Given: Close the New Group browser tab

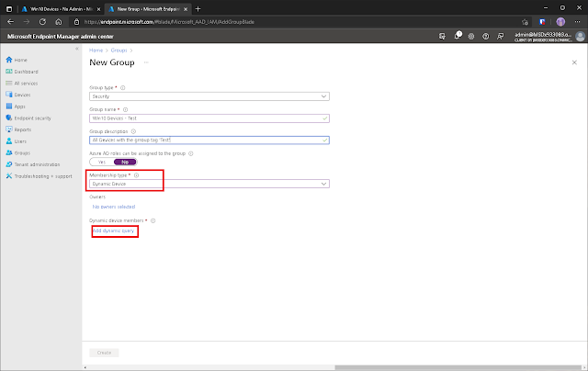Looking at the screenshot, I should [x=186, y=9].
